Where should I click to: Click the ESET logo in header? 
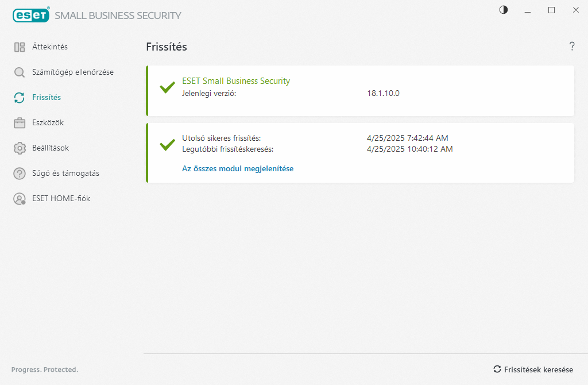coord(31,16)
